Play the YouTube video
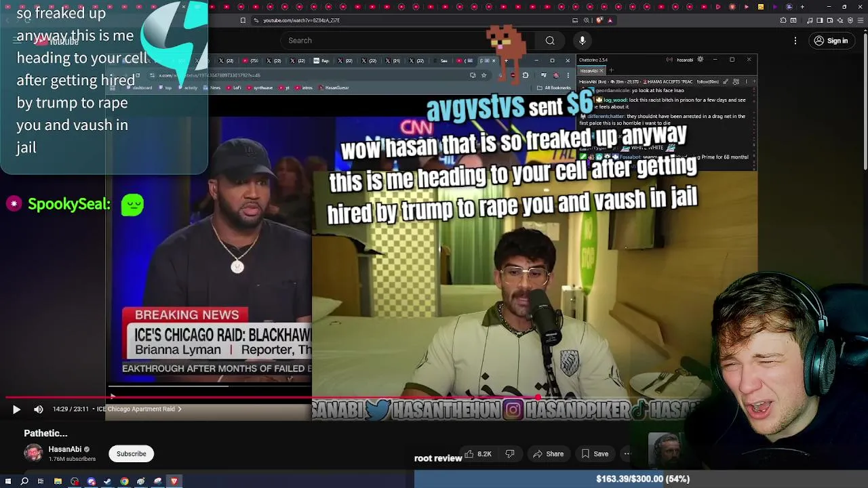The image size is (868, 488). tap(16, 409)
